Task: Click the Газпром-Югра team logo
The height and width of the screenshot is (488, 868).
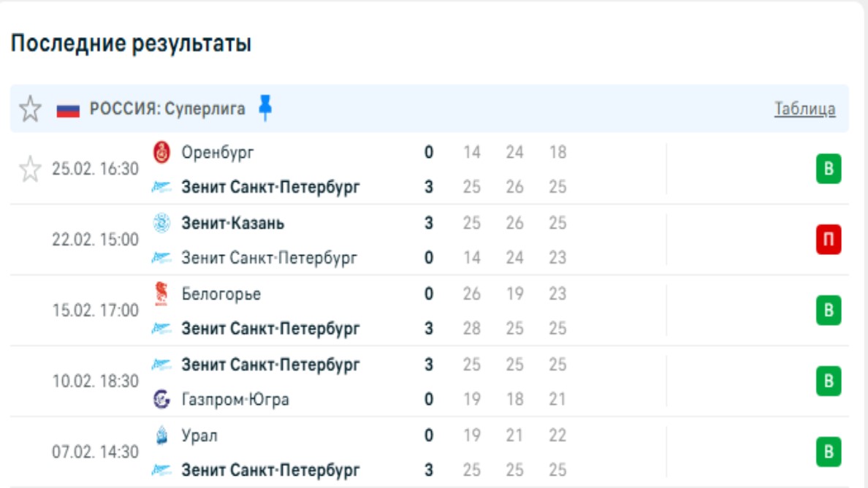Action: click(x=161, y=400)
